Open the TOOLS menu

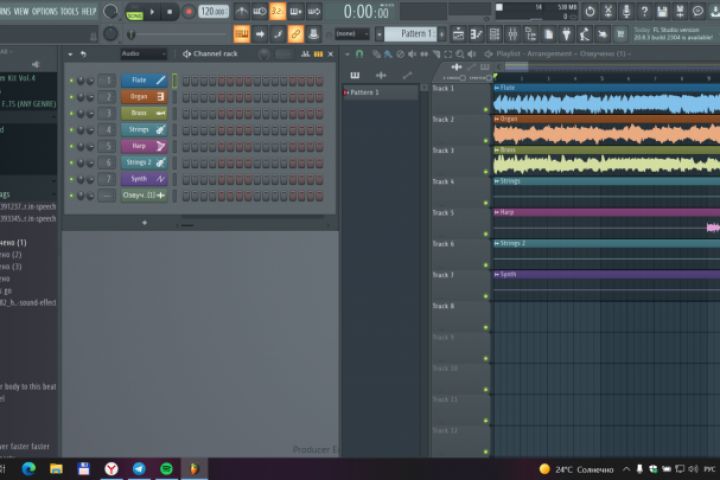(70, 11)
